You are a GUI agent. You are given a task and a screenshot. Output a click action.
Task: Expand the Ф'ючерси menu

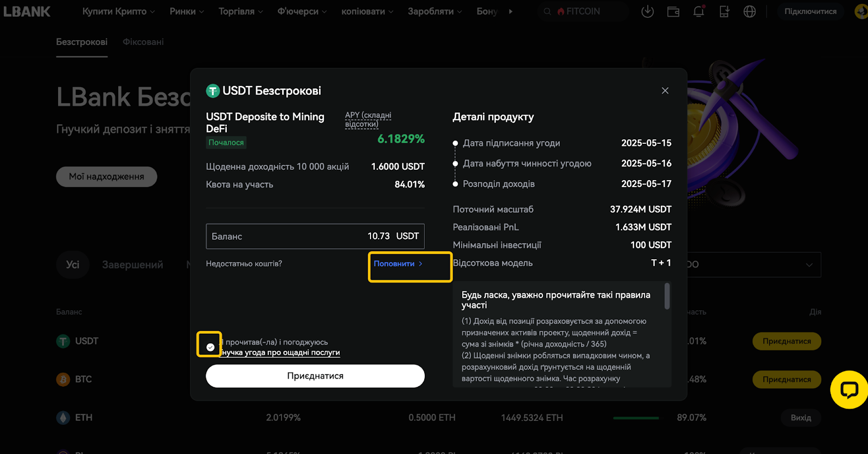pyautogui.click(x=302, y=11)
